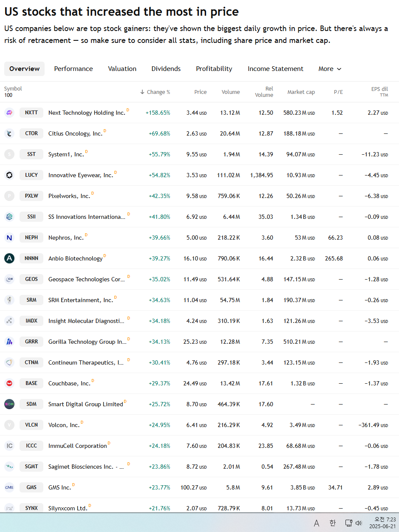Open the taskbar volume icon

359,523
